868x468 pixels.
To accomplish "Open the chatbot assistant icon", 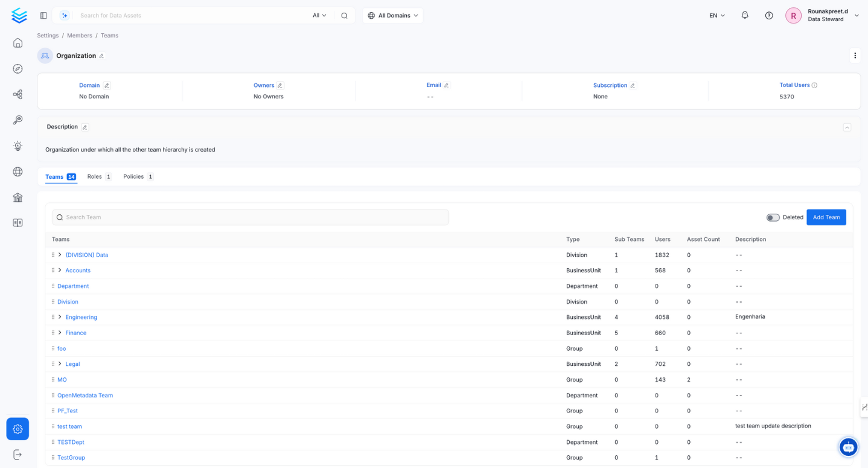I will click(848, 447).
